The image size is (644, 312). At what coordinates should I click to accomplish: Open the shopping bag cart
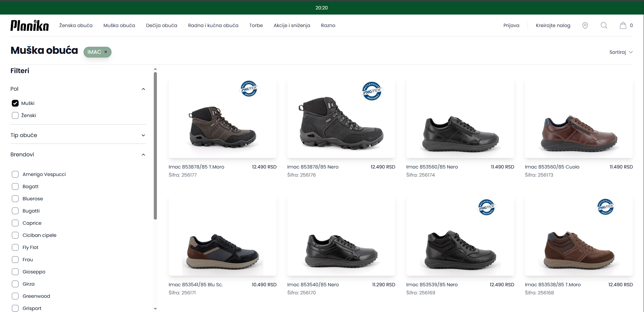[x=623, y=25]
